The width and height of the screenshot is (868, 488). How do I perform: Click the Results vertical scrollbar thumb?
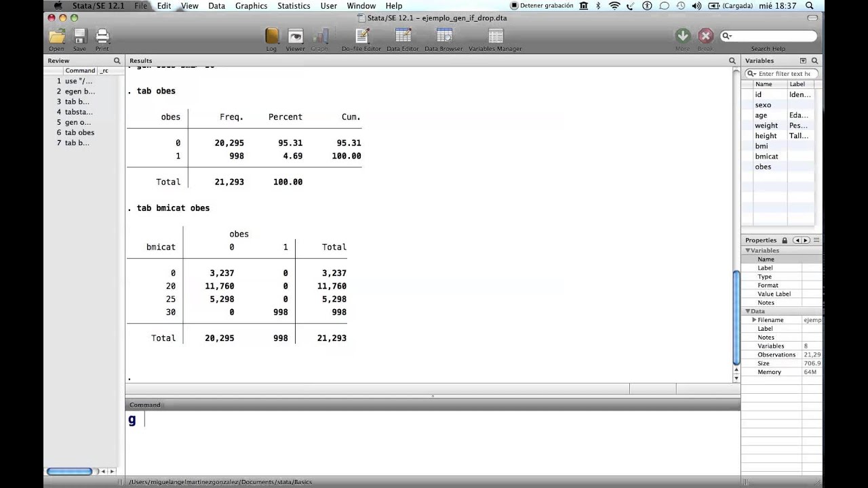coord(736,317)
